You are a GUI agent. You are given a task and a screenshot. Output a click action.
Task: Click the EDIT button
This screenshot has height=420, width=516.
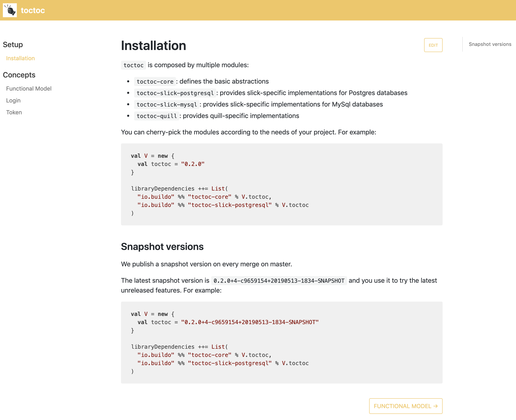(433, 45)
